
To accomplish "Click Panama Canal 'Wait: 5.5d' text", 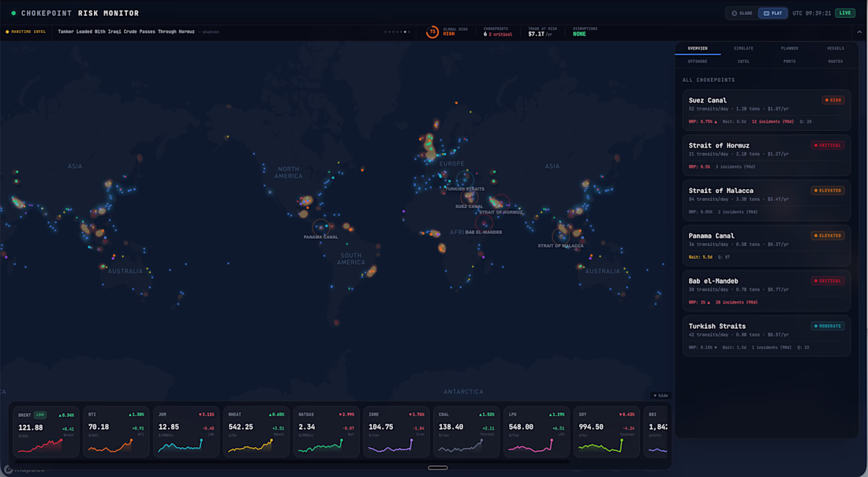I will pyautogui.click(x=700, y=257).
